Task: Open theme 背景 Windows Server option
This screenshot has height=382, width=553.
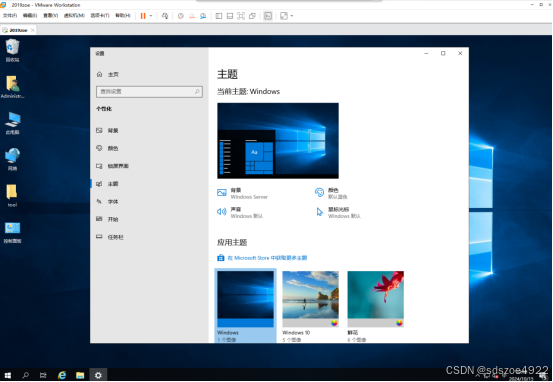Action: tap(243, 193)
